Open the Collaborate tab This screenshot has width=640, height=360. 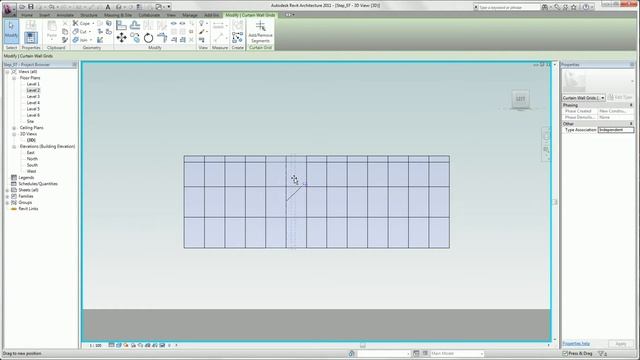click(x=149, y=15)
